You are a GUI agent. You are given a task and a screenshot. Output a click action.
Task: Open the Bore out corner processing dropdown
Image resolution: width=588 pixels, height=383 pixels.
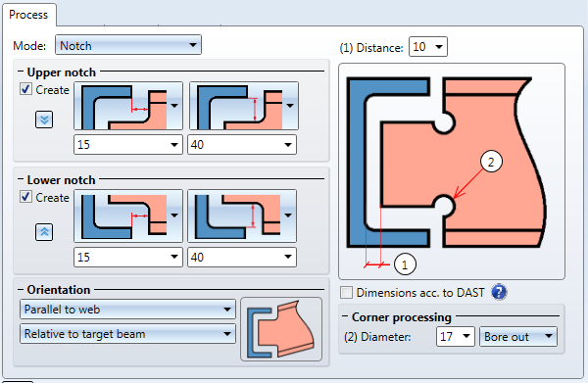[x=518, y=337]
